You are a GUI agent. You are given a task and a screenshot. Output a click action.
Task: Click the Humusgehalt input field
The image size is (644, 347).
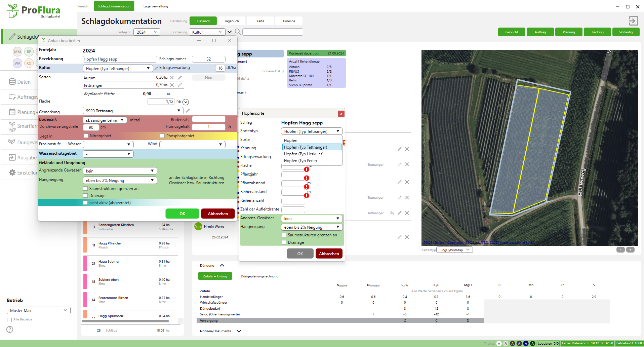(208, 127)
